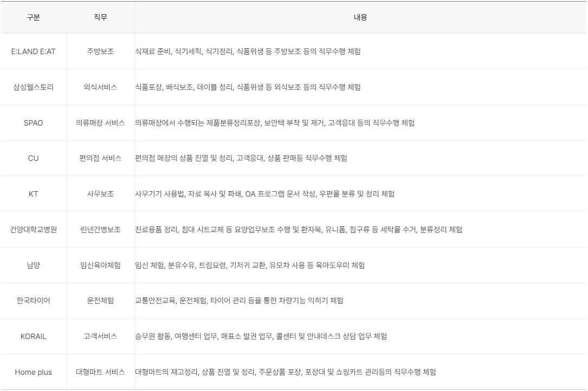Image resolution: width=588 pixels, height=391 pixels.
Task: Select the '의류매장 서비스' job cell
Action: coord(100,123)
